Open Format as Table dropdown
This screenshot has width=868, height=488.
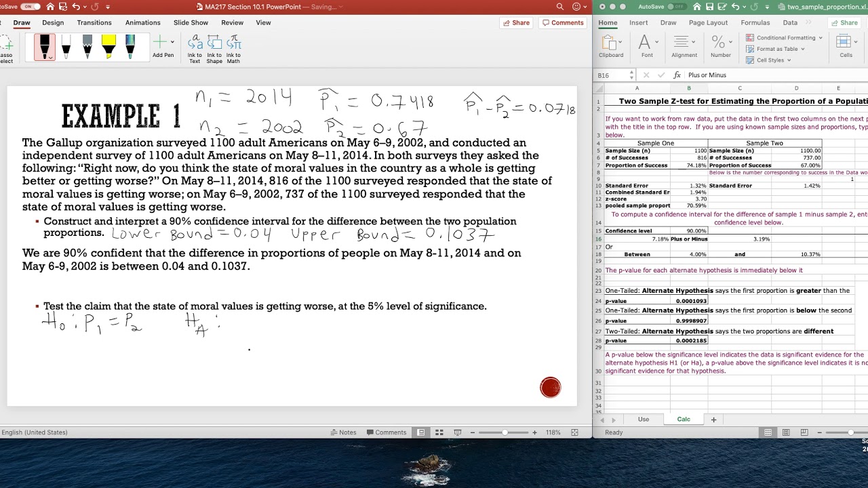click(x=775, y=49)
